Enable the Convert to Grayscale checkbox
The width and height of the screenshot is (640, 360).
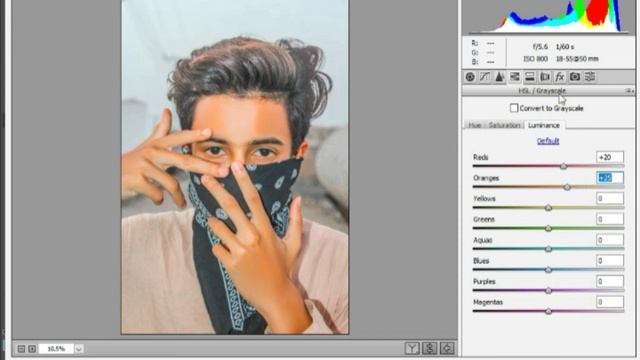point(514,108)
